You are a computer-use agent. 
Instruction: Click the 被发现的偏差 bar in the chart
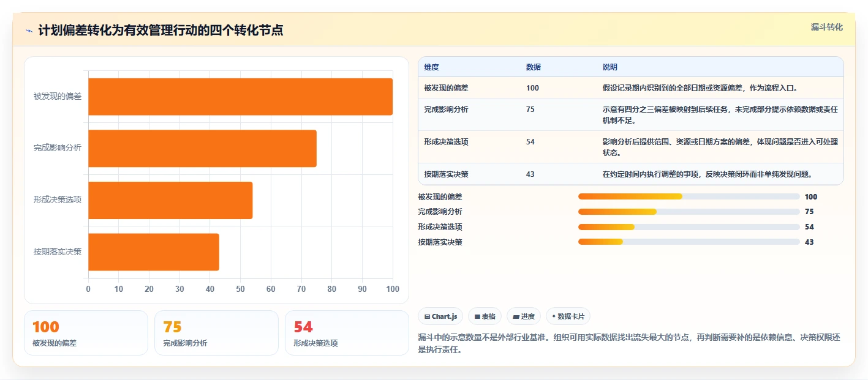click(240, 97)
